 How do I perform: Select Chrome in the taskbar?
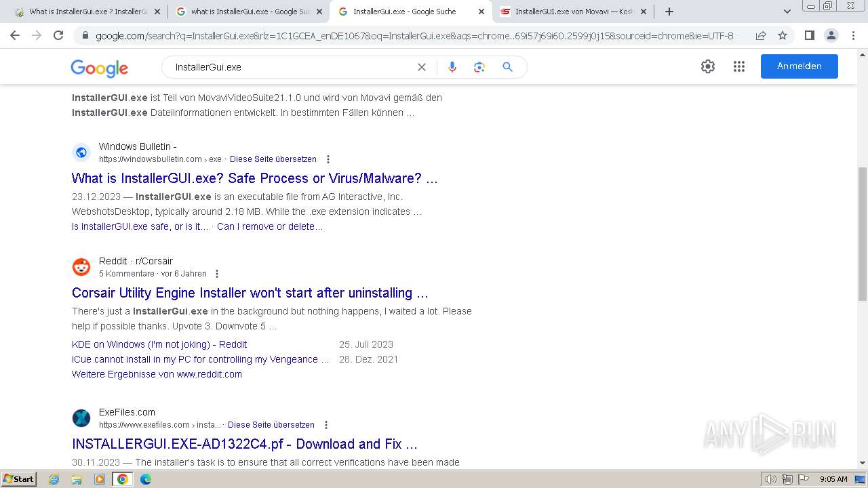[x=123, y=479]
